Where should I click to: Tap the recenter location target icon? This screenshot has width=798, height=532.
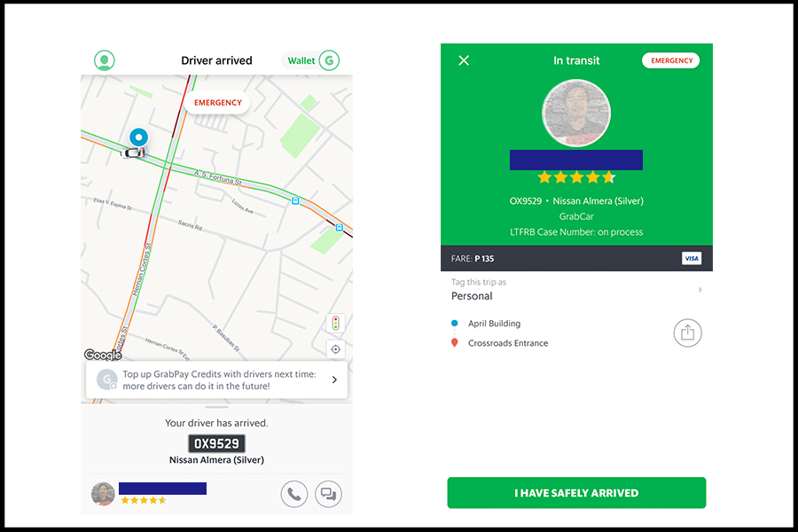[x=335, y=349]
